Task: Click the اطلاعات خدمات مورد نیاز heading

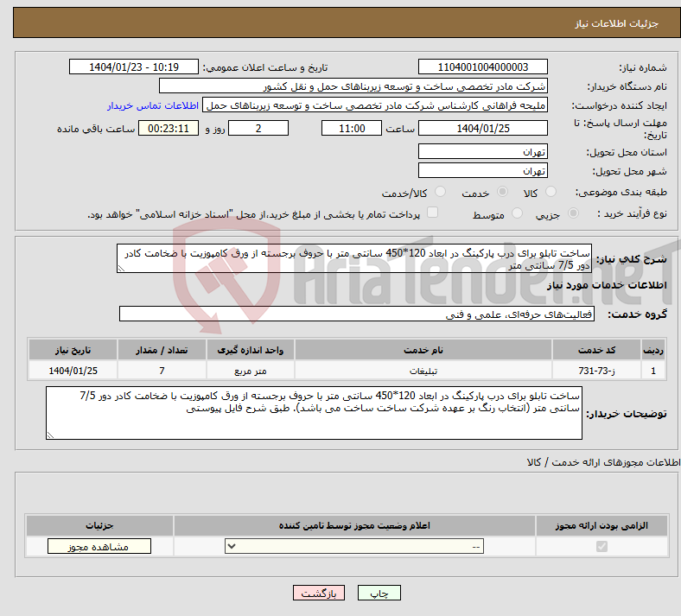Action: [607, 285]
